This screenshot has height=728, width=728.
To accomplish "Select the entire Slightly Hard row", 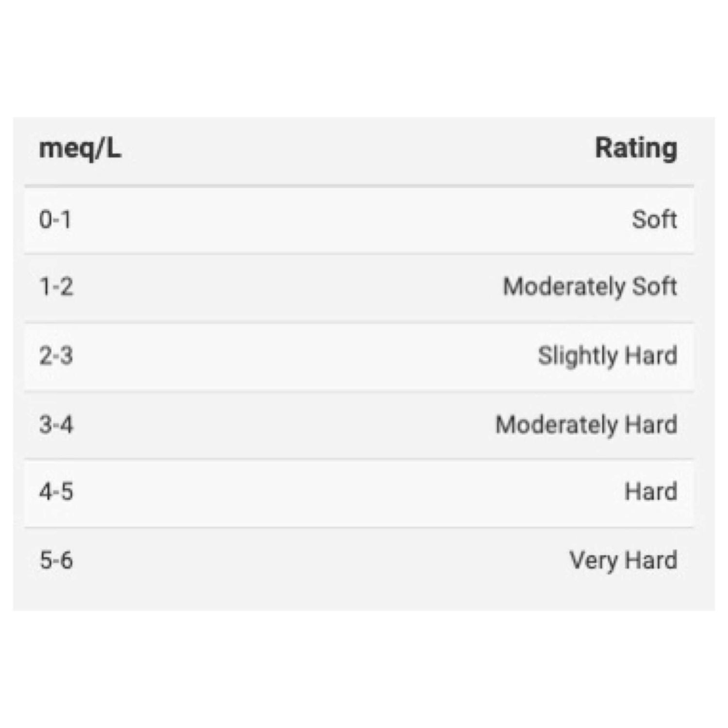I will [x=359, y=356].
